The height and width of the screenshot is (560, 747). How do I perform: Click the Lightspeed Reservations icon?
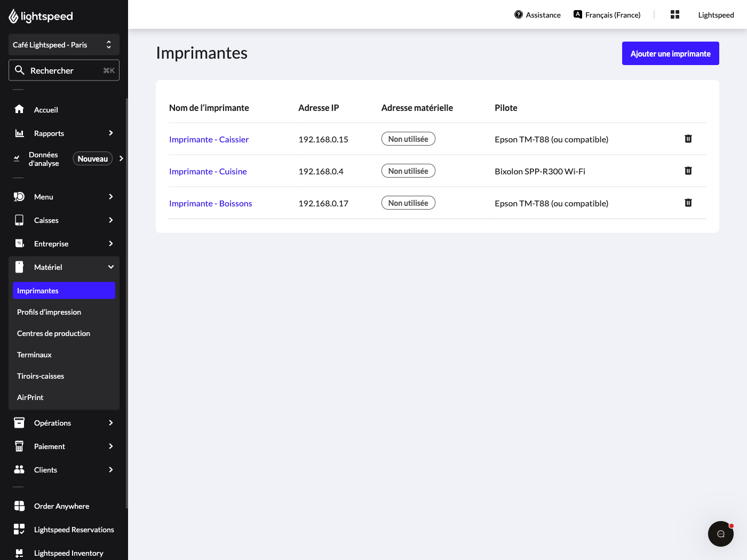tap(19, 529)
